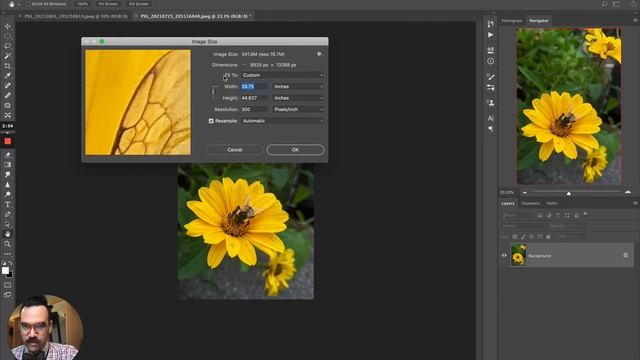Switch to the Channels tab
The image size is (640, 360).
[x=530, y=203]
